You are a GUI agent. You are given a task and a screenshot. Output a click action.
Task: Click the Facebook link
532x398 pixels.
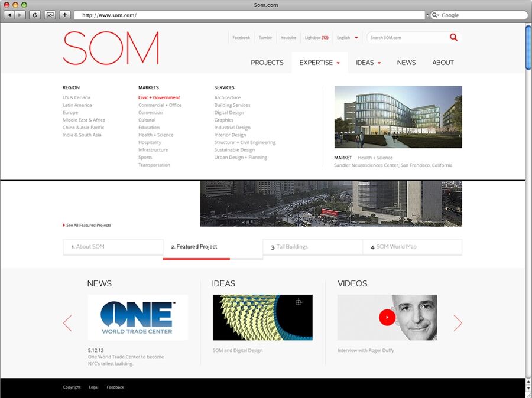coord(241,38)
